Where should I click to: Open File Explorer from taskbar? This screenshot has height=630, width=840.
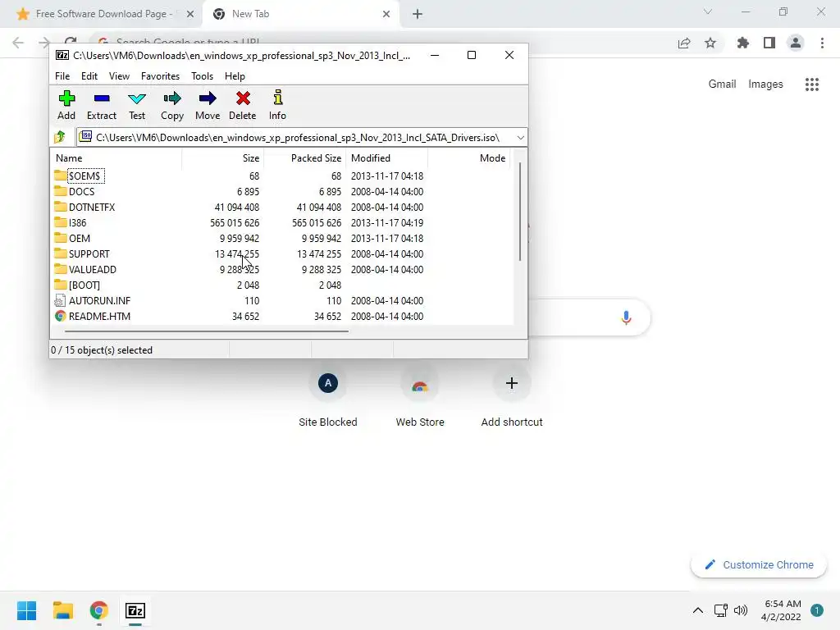62,610
